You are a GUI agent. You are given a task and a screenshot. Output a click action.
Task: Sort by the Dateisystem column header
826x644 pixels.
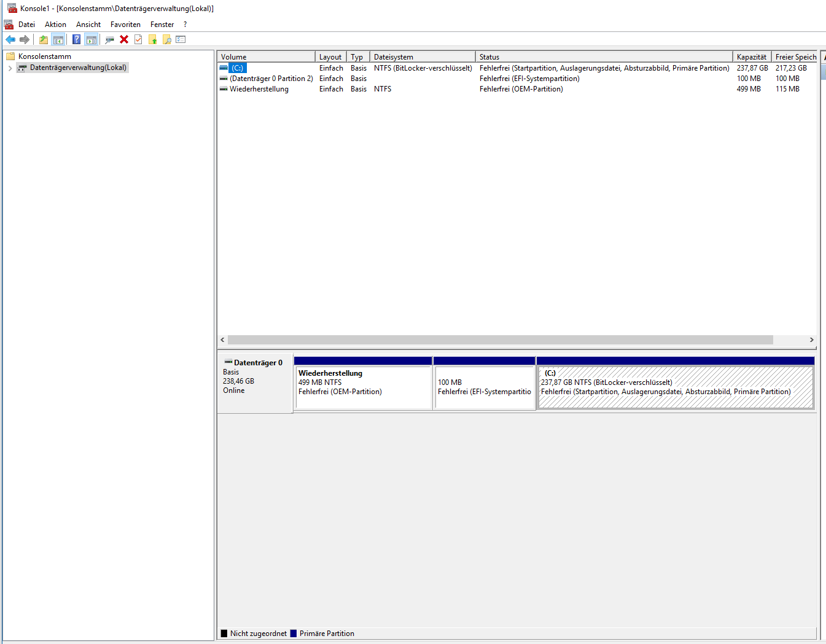423,56
